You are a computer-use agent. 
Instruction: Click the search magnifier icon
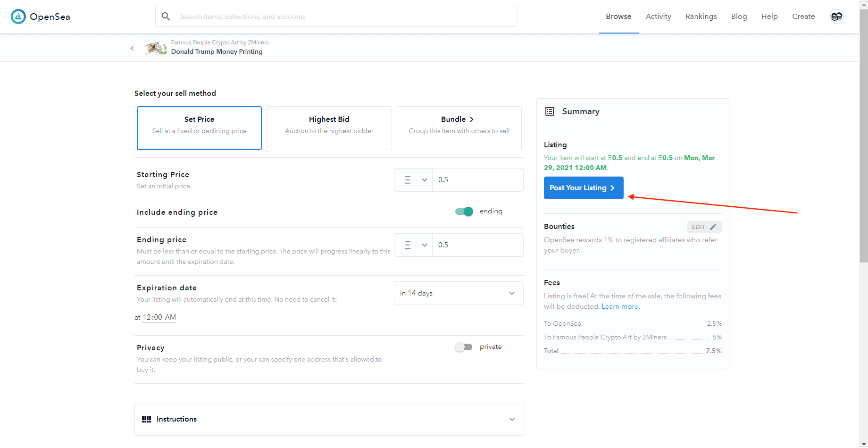pyautogui.click(x=166, y=17)
